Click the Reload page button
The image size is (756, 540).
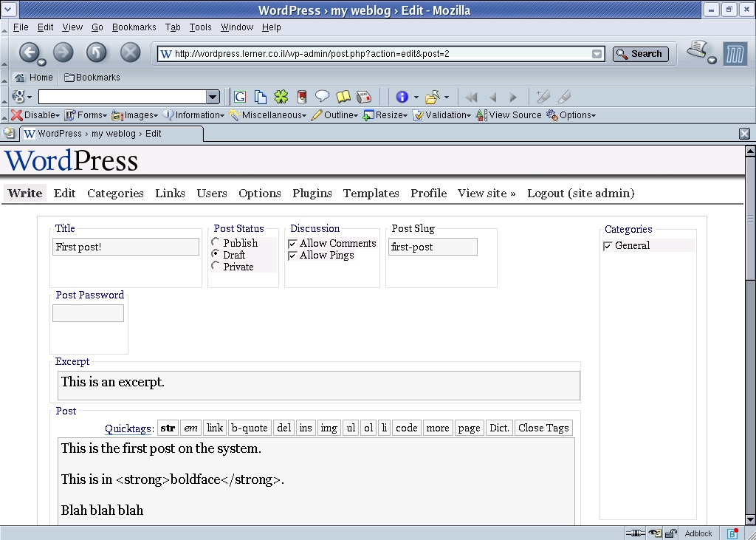pyautogui.click(x=97, y=52)
